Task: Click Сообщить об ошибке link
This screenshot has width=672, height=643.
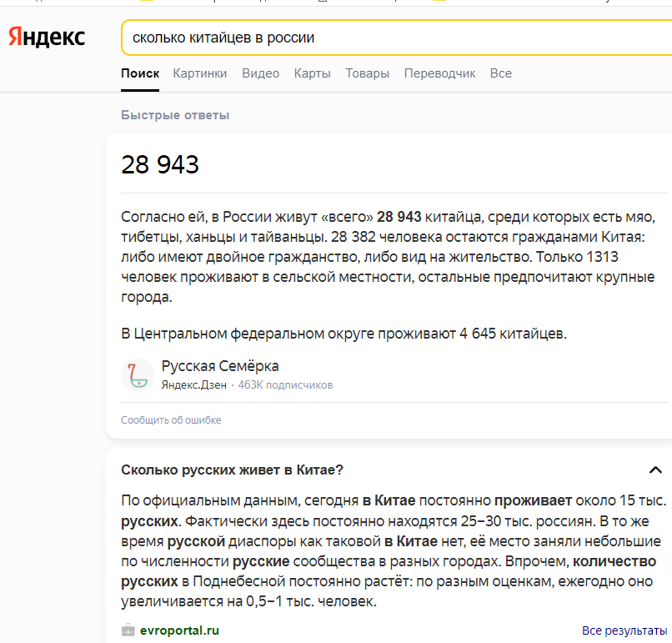Action: tap(171, 420)
